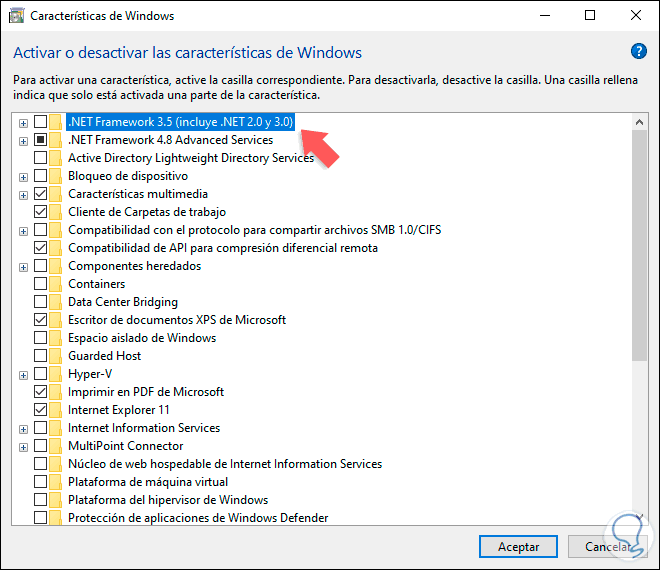Uncheck Cliente de Carpetas de trabajo
Image resolution: width=660 pixels, height=570 pixels.
point(40,212)
